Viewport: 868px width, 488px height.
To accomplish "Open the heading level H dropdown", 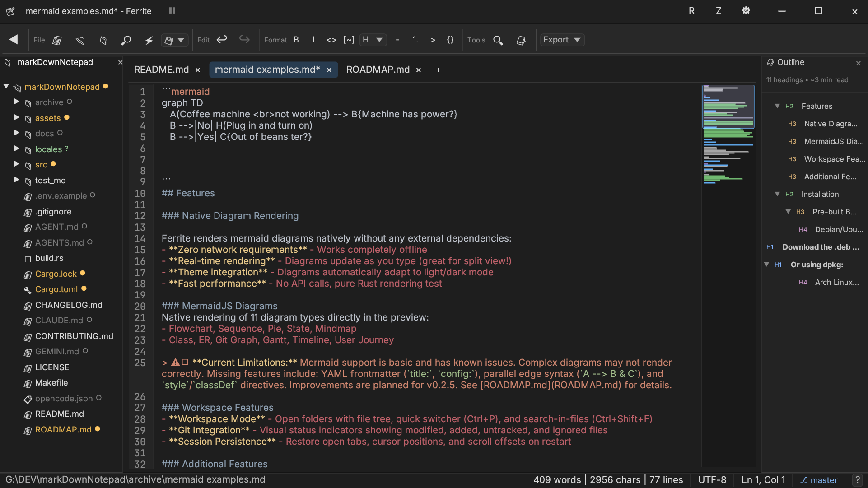I will click(373, 40).
